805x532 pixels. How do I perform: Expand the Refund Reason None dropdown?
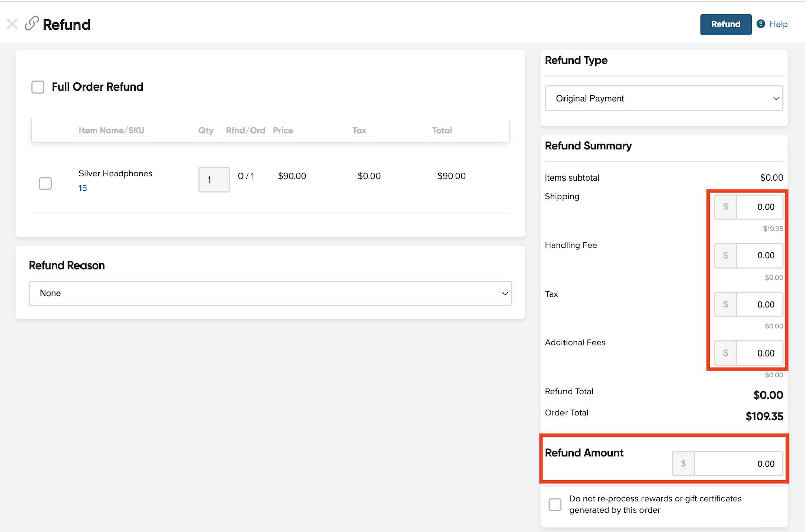tap(270, 293)
